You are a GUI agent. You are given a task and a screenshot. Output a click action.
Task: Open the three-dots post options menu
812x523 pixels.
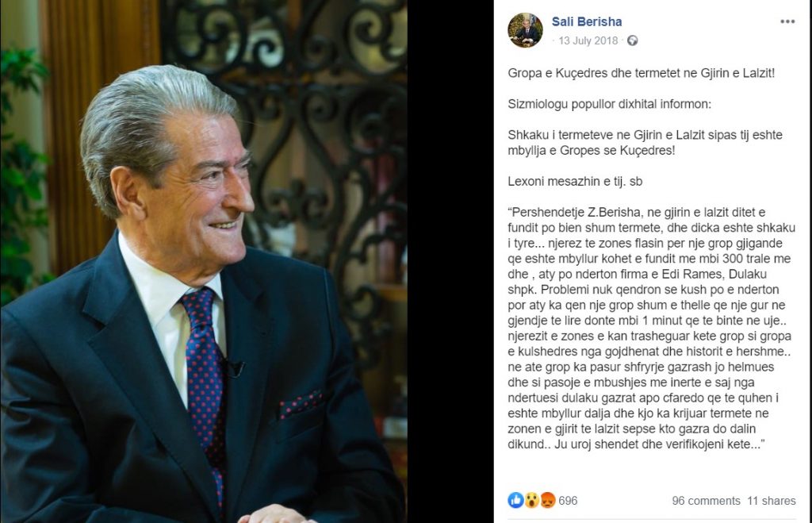tap(787, 21)
